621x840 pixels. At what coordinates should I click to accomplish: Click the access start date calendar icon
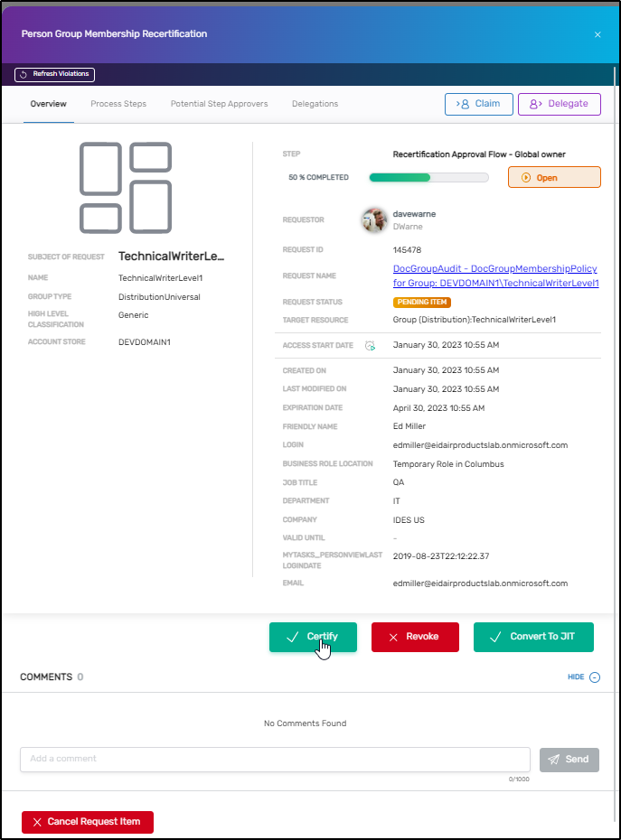pyautogui.click(x=370, y=345)
